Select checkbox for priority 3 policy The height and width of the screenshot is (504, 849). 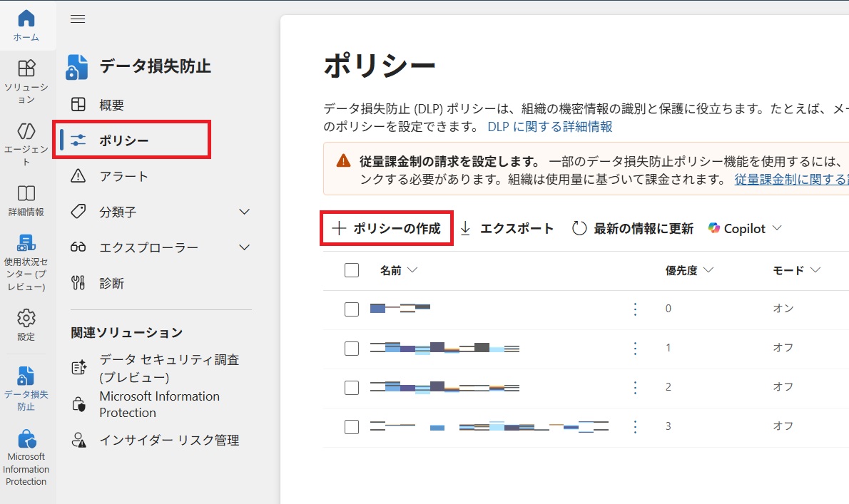[351, 426]
